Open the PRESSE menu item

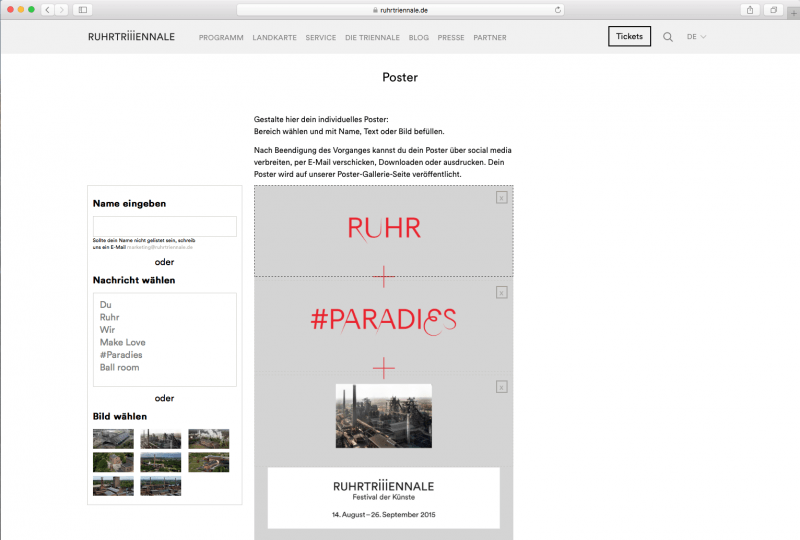tap(451, 37)
